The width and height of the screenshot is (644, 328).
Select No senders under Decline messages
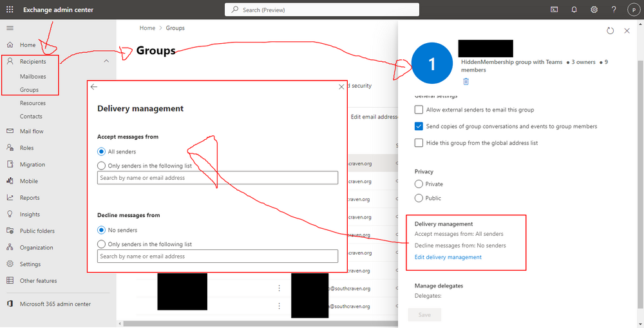pyautogui.click(x=102, y=230)
